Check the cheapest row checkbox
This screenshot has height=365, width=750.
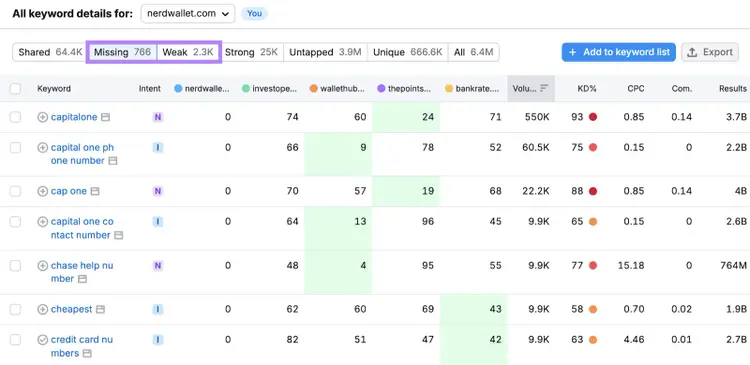pyautogui.click(x=15, y=310)
